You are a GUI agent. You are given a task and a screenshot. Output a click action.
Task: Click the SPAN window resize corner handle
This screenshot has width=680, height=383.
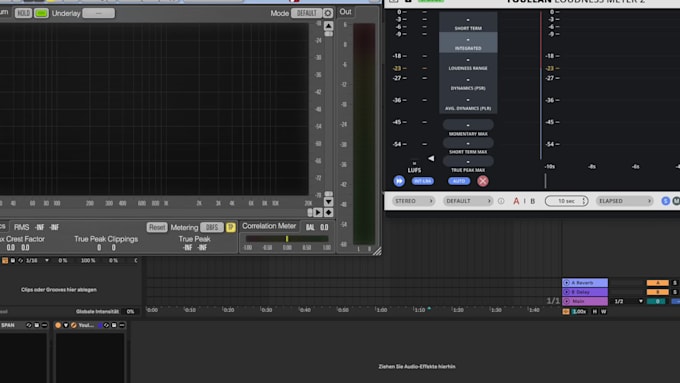[377, 251]
